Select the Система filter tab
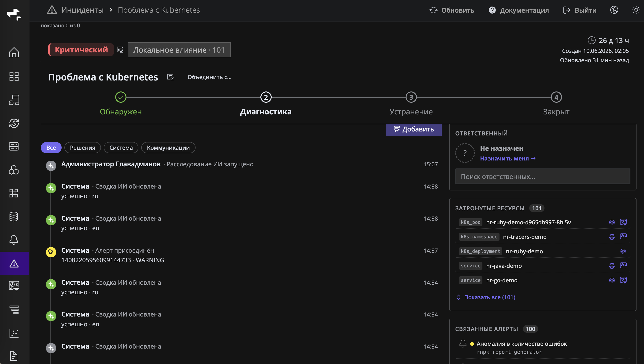 [121, 148]
